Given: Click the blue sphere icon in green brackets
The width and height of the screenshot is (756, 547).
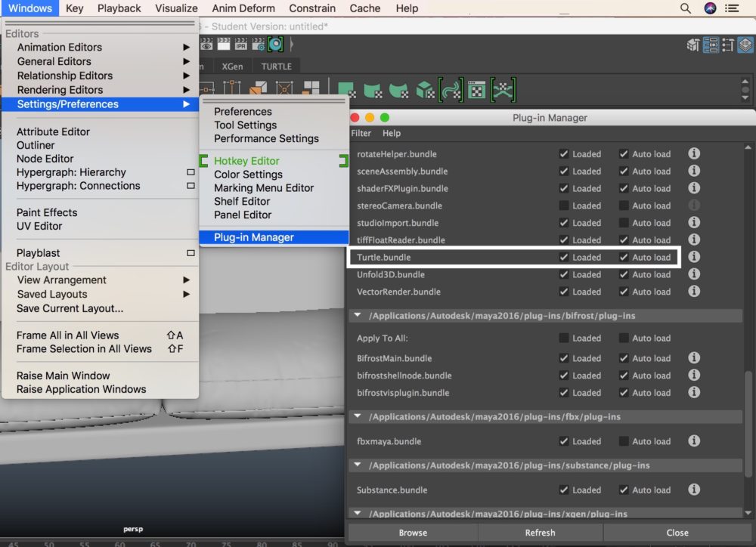Looking at the screenshot, I should tap(275, 45).
